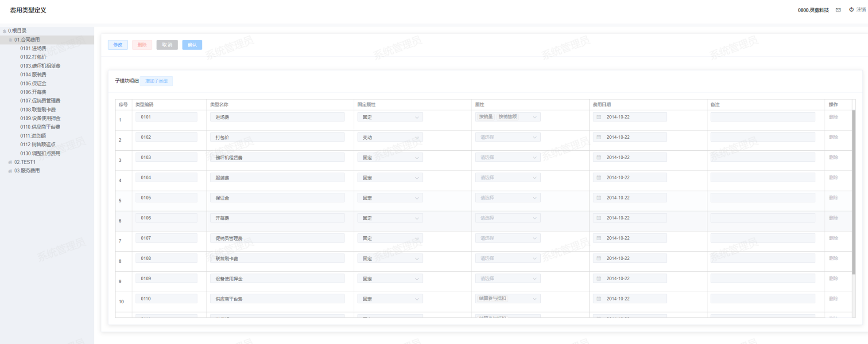Confirm with the 确认 button
The image size is (868, 344).
click(192, 45)
